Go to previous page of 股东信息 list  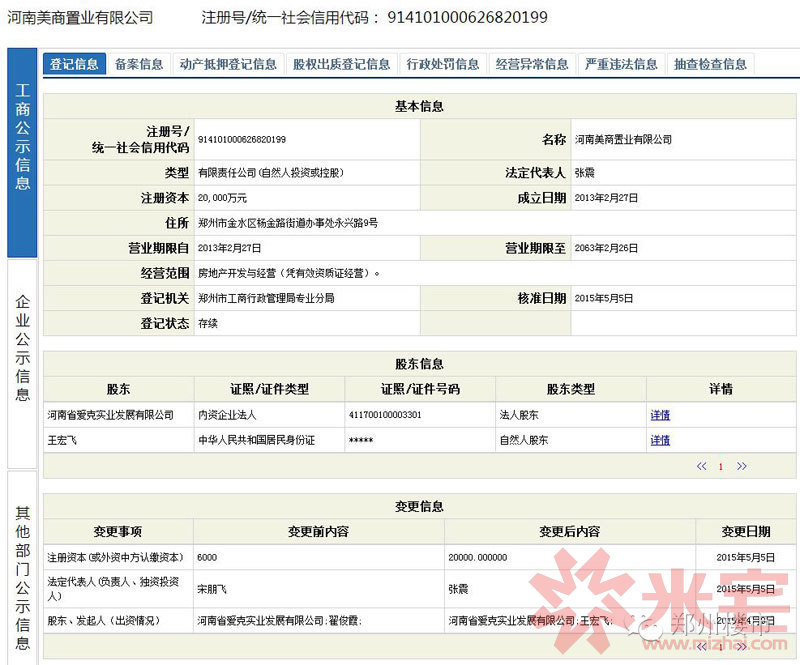pos(702,466)
